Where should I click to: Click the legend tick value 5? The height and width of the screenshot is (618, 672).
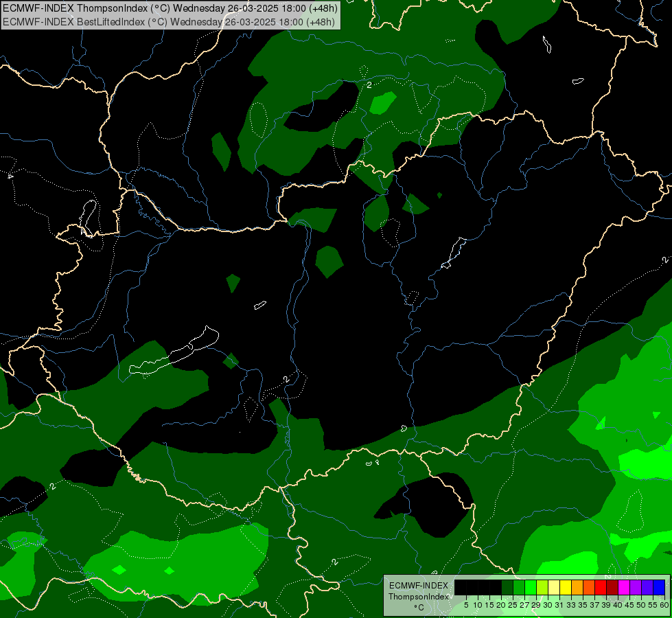coord(466,605)
